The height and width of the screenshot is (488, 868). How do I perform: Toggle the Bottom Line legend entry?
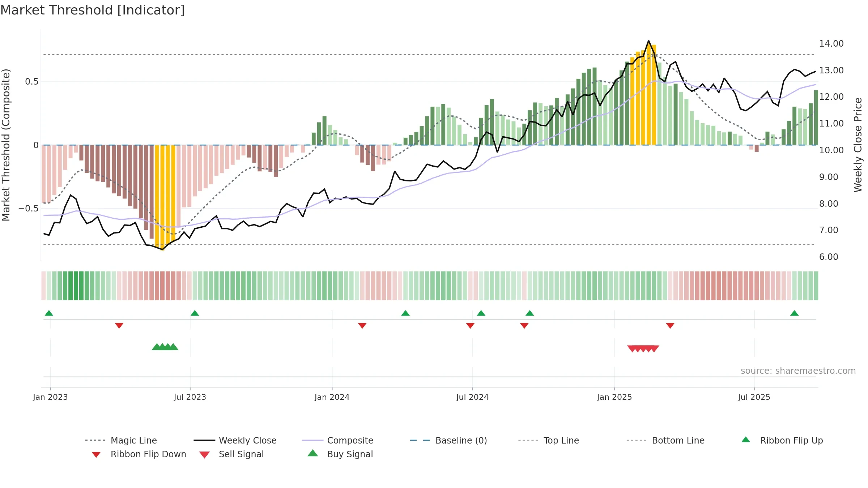pos(665,440)
